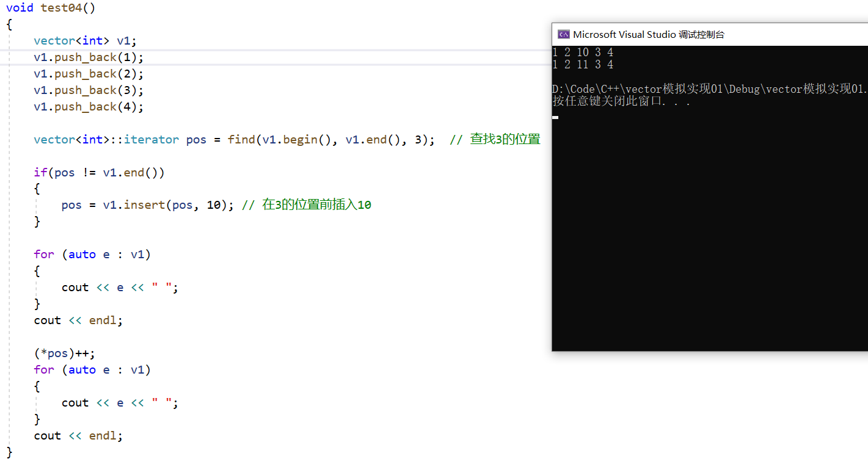Click the 'v1.push_back(4);' line

click(89, 107)
